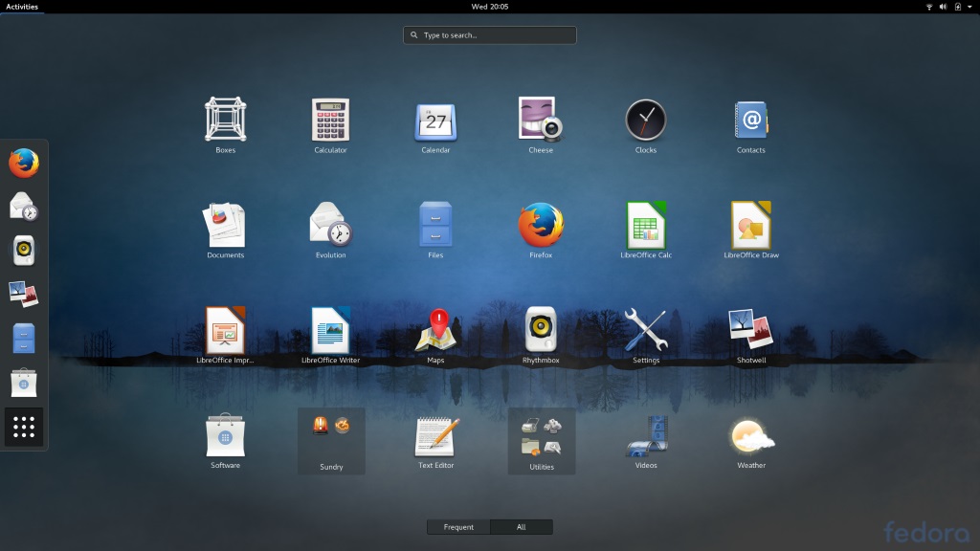The image size is (980, 551).
Task: Expand the Utilities app folder
Action: [x=542, y=441]
